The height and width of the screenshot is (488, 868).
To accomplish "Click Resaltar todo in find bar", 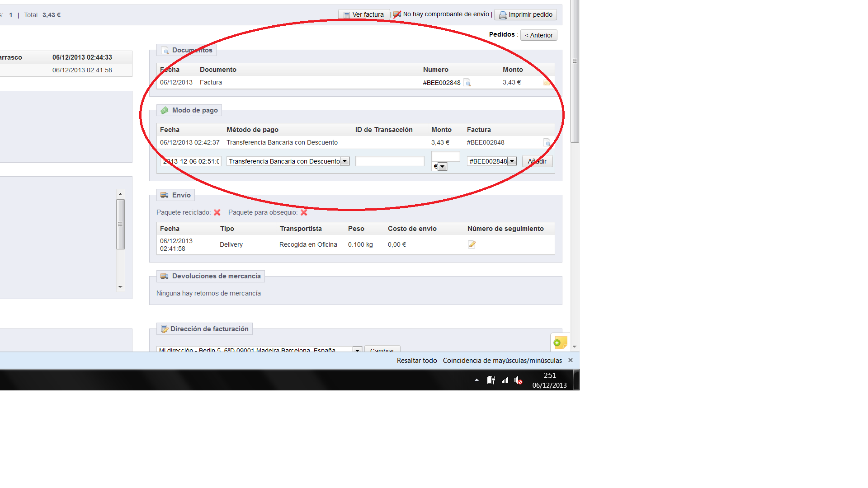I will point(417,361).
